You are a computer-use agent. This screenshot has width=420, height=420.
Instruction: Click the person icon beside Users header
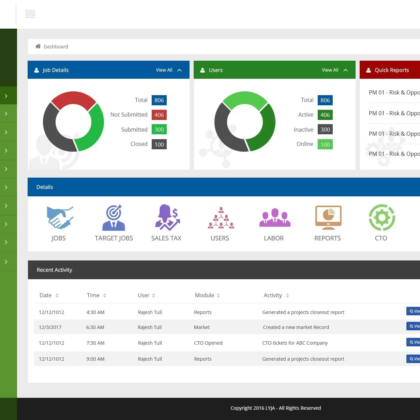point(202,70)
